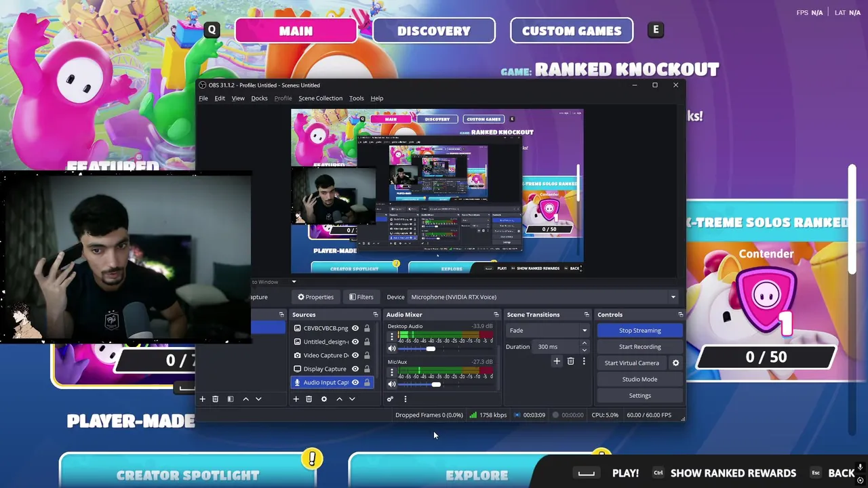Viewport: 868px width, 488px height.
Task: Configure virtual camera with the gear icon
Action: 675,363
